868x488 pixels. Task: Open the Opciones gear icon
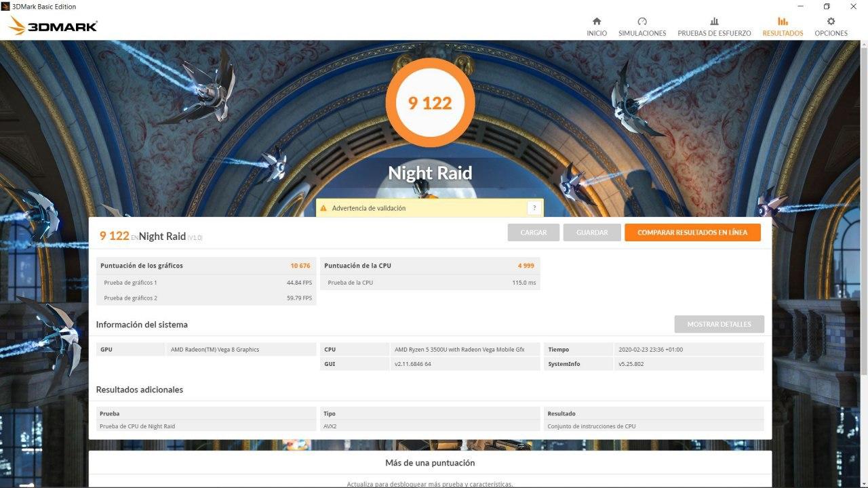[x=831, y=22]
